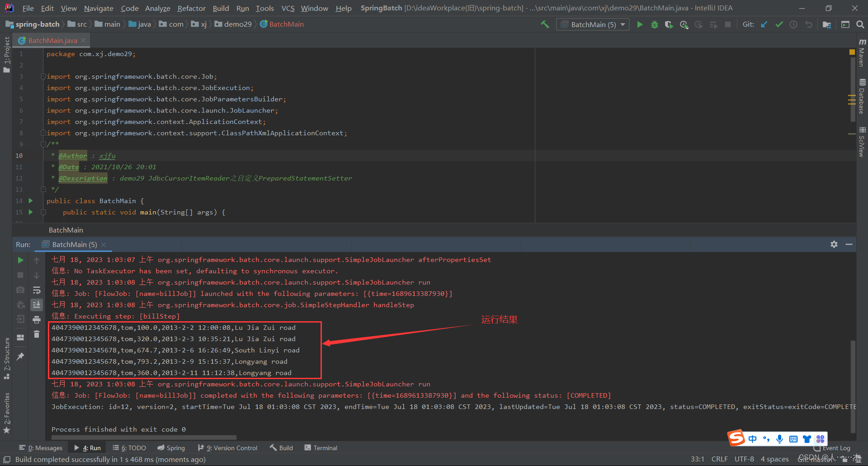868x466 pixels.
Task: Click the Down the Stack Trace arrow
Action: pyautogui.click(x=37, y=275)
